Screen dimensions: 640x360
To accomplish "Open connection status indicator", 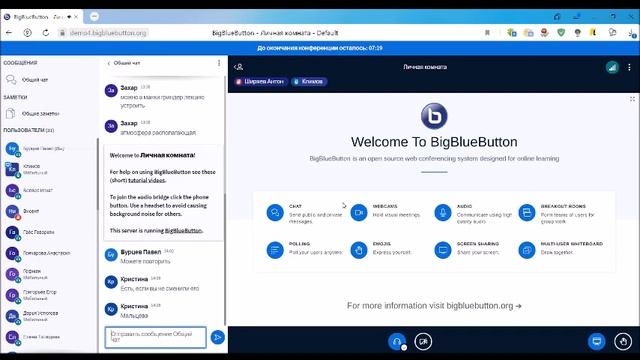I will point(612,67).
